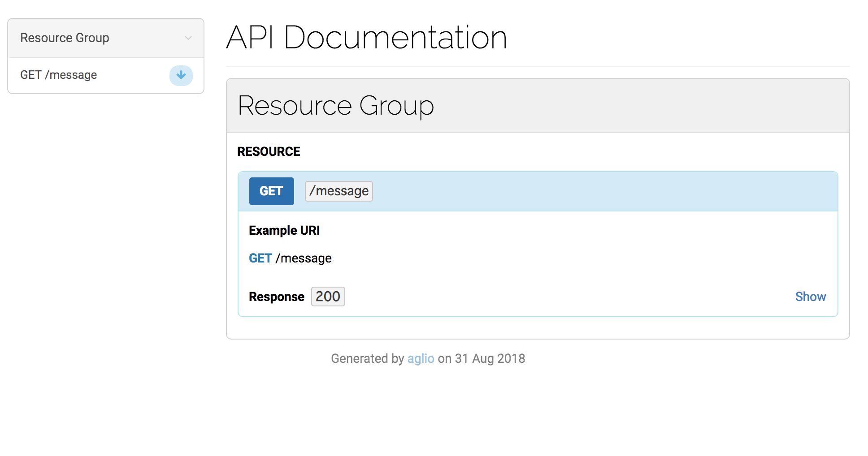
Task: Click the blue down-arrow next to GET /message
Action: pos(181,75)
